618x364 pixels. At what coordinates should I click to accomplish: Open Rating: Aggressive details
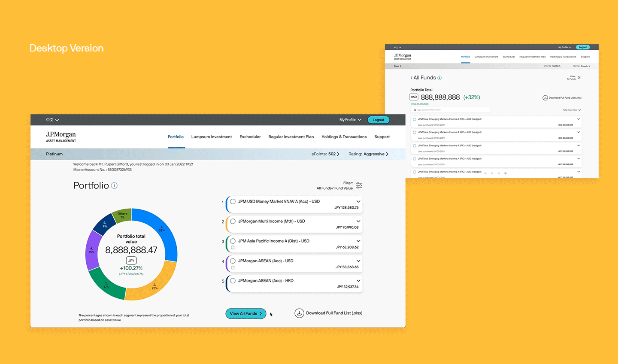[x=368, y=154]
